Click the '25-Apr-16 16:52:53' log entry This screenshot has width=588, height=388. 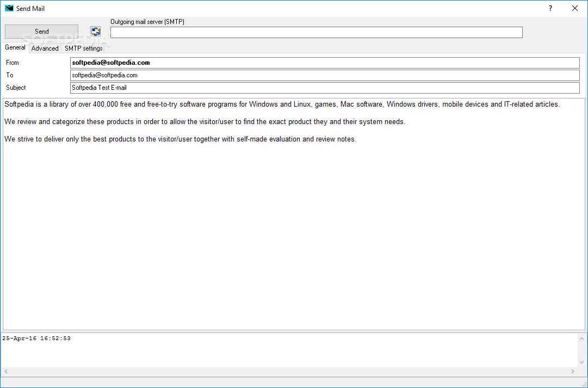coord(36,338)
